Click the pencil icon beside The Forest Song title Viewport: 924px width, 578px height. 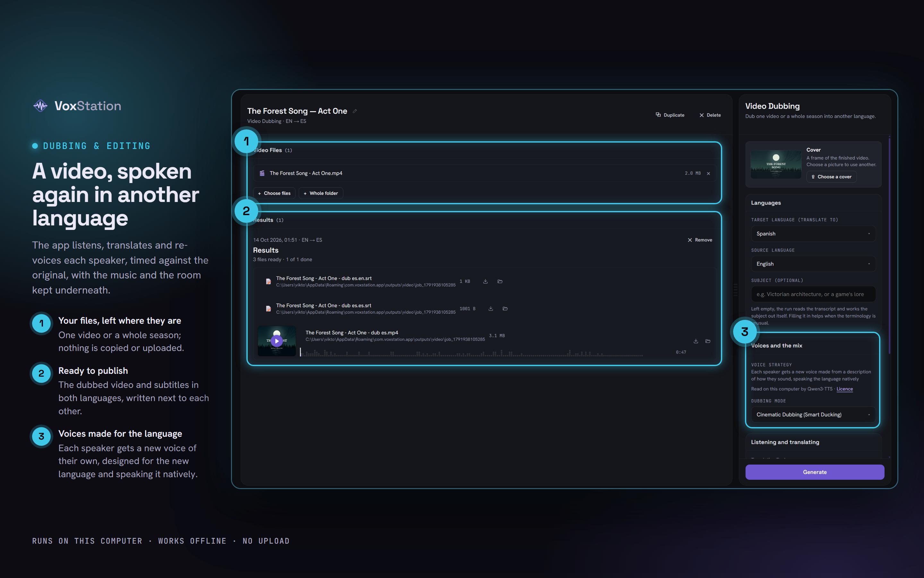tap(355, 111)
